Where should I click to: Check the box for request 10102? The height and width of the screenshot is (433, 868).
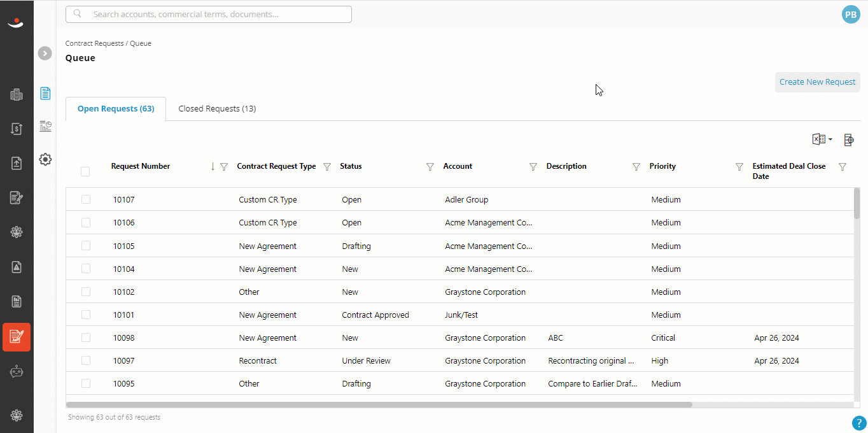point(86,291)
